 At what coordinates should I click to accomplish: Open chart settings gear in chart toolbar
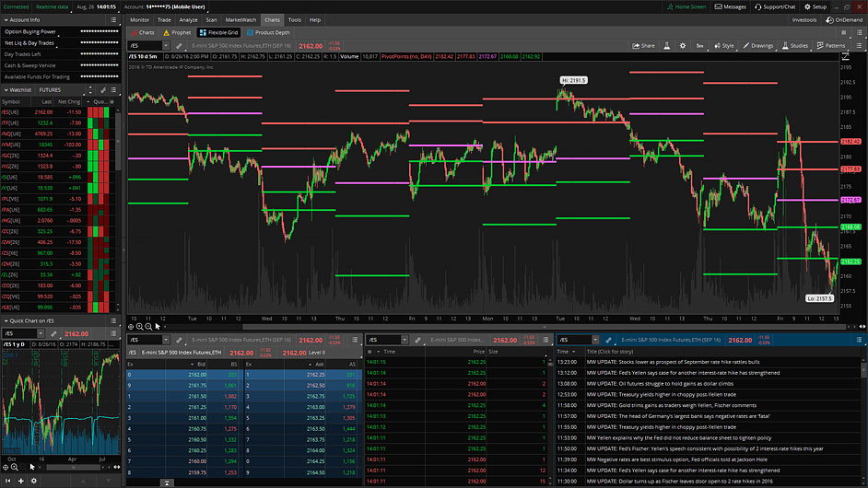tap(683, 46)
